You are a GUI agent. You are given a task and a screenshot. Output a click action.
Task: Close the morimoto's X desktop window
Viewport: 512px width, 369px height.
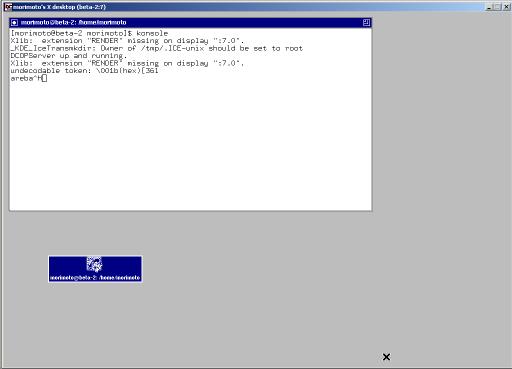506,7
